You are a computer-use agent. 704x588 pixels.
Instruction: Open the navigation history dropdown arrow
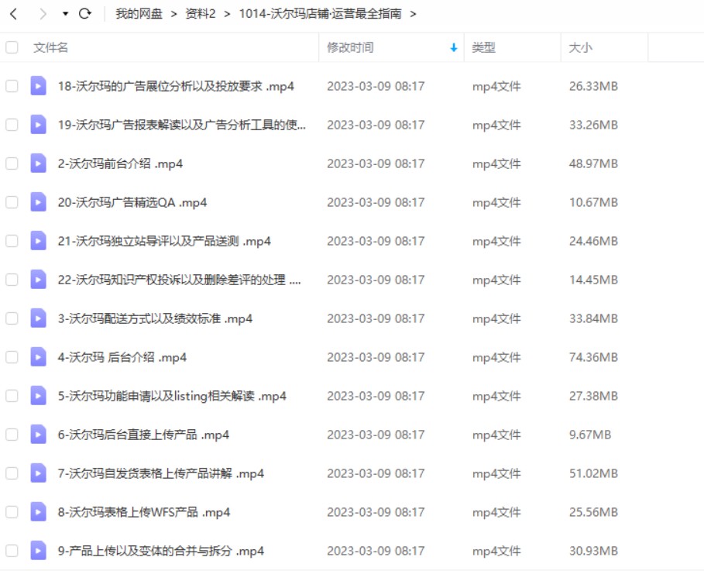pos(66,14)
